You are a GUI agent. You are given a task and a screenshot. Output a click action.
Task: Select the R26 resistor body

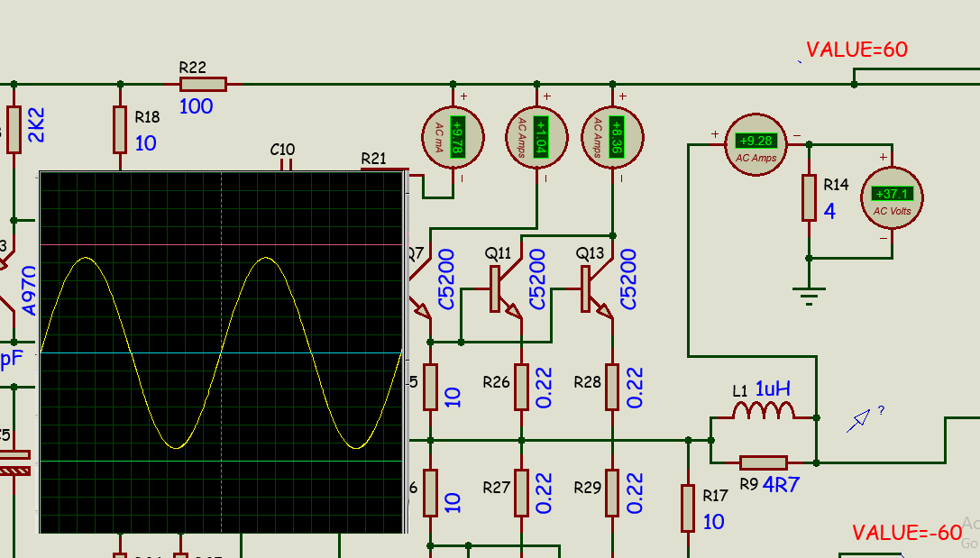tap(521, 388)
